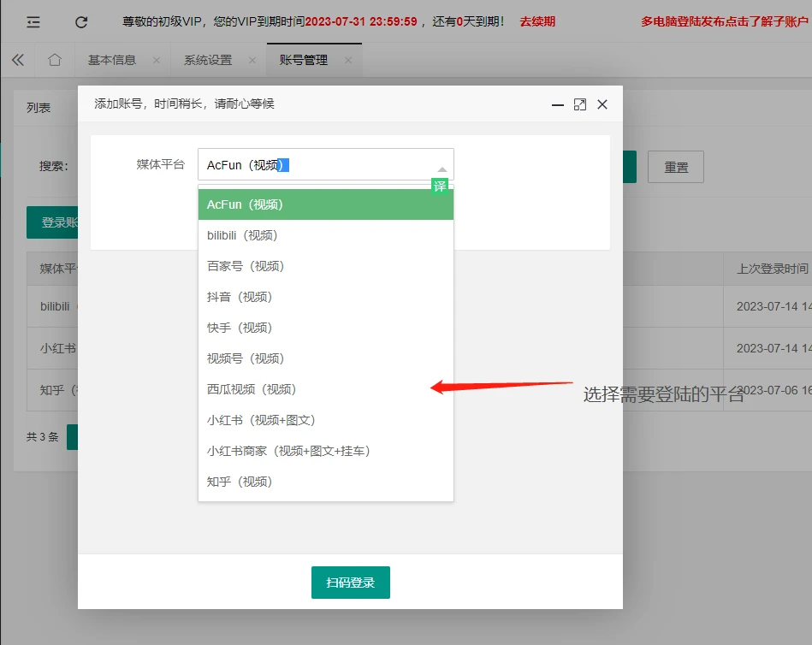Collapse the sidebar menu hamburger icon
The height and width of the screenshot is (645, 812).
pyautogui.click(x=33, y=21)
